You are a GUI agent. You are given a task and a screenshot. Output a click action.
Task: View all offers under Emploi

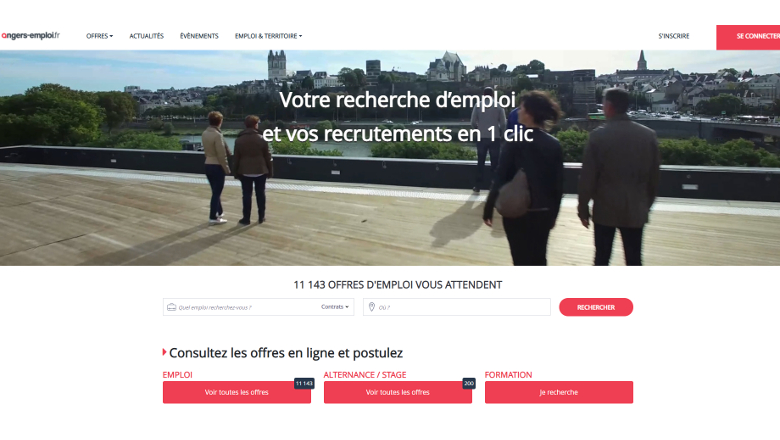(237, 392)
